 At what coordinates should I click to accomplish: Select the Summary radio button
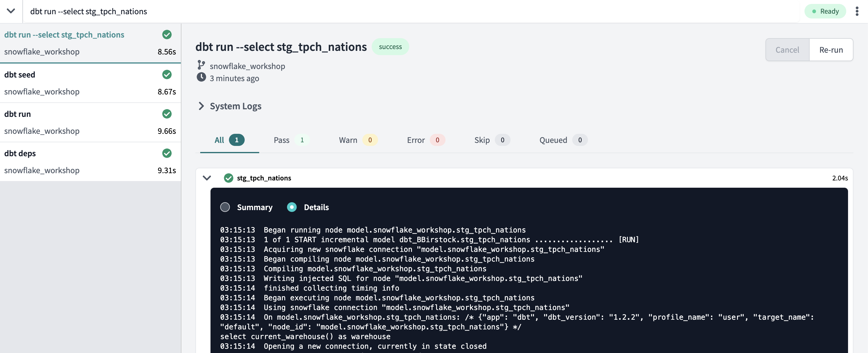(225, 207)
